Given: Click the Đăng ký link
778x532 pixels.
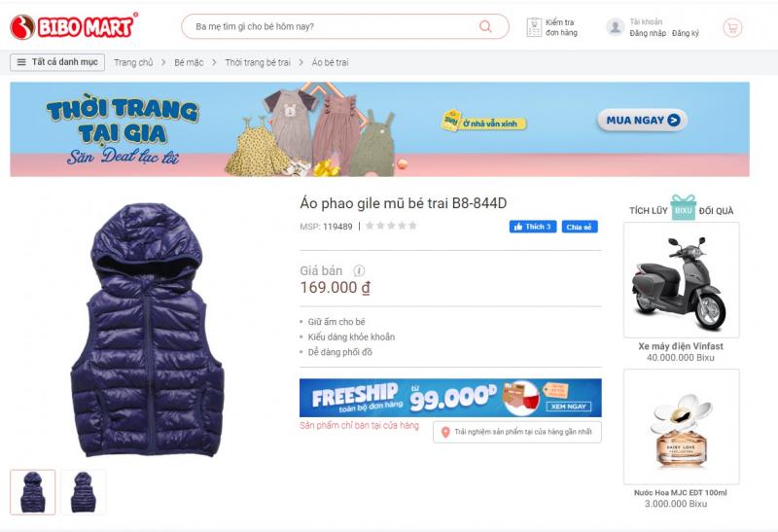Looking at the screenshot, I should tap(686, 33).
